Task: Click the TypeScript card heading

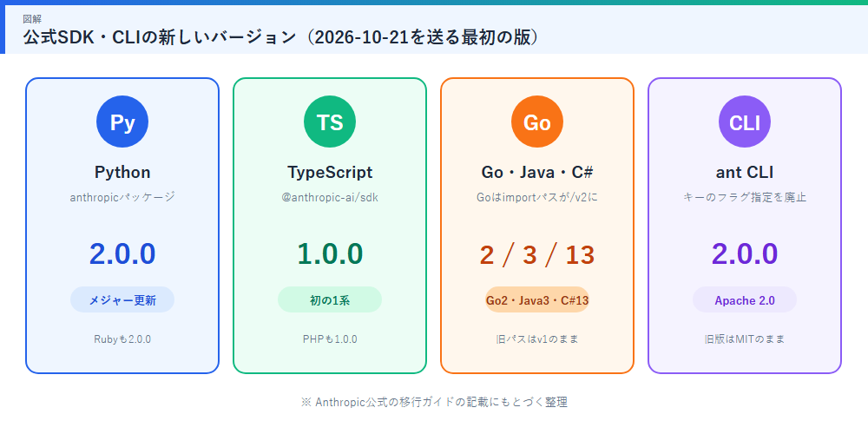Action: click(330, 172)
